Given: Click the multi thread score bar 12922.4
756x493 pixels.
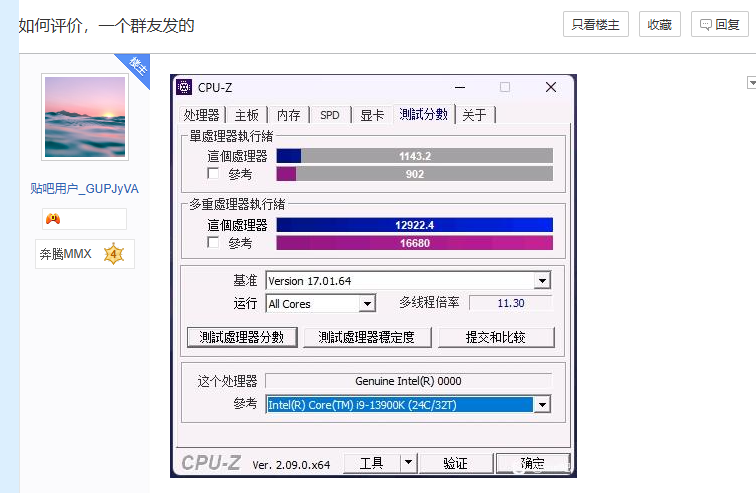Looking at the screenshot, I should (415, 225).
